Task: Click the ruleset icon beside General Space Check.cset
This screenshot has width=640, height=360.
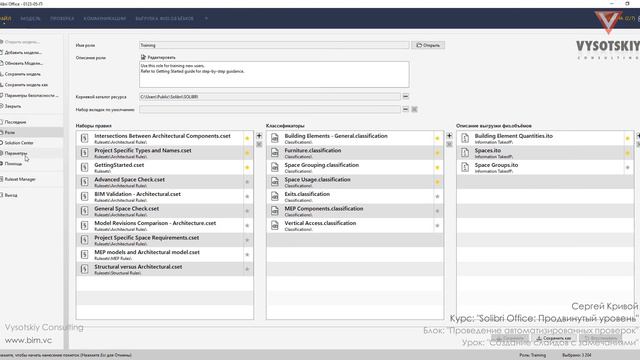Action: [84, 211]
